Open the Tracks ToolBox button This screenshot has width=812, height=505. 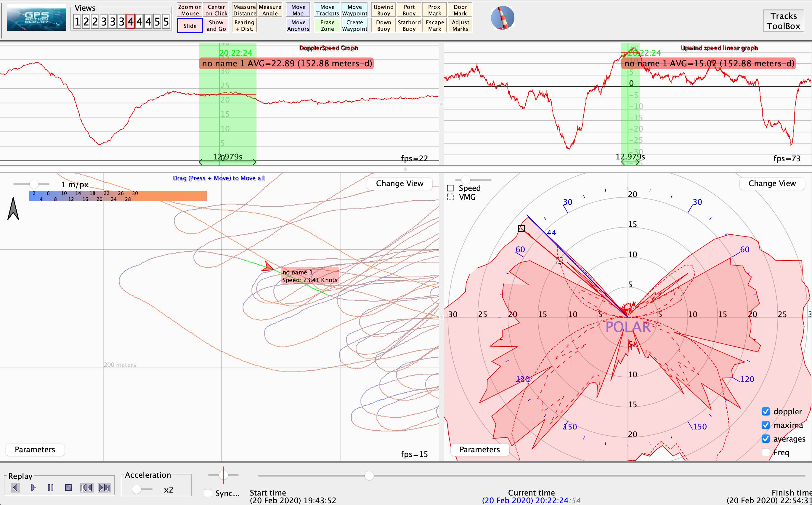(783, 21)
